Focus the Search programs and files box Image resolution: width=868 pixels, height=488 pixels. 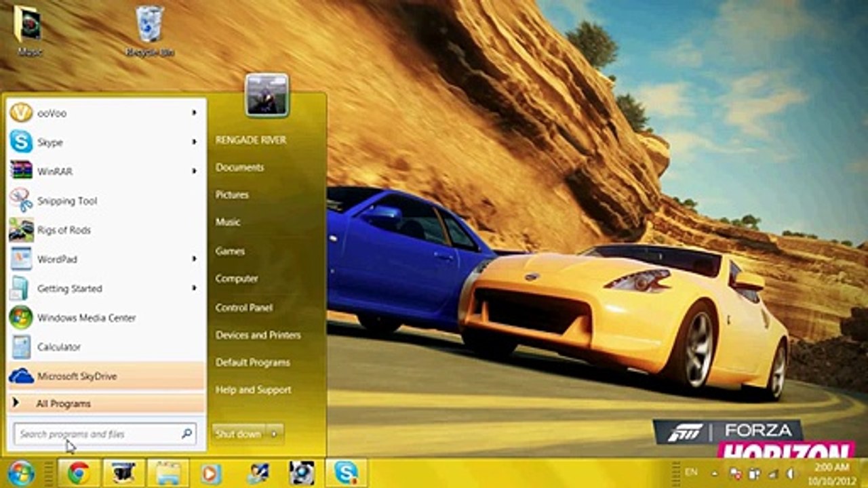click(x=105, y=434)
